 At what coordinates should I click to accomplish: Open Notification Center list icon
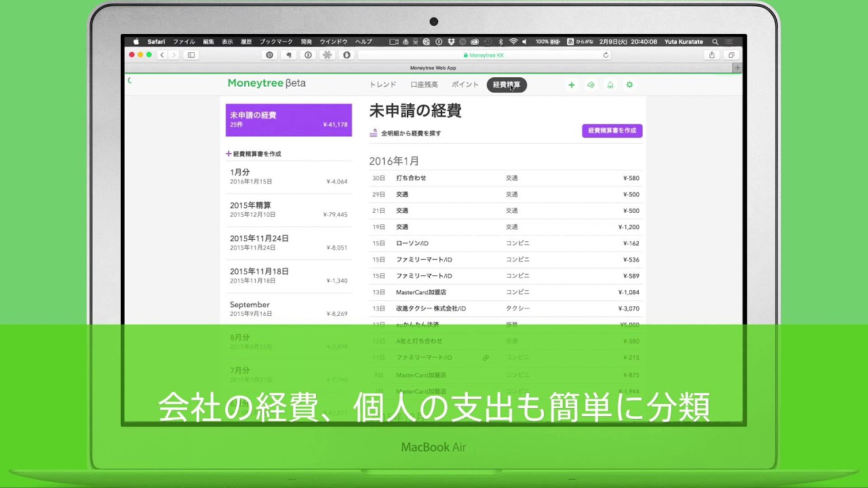pyautogui.click(x=730, y=41)
